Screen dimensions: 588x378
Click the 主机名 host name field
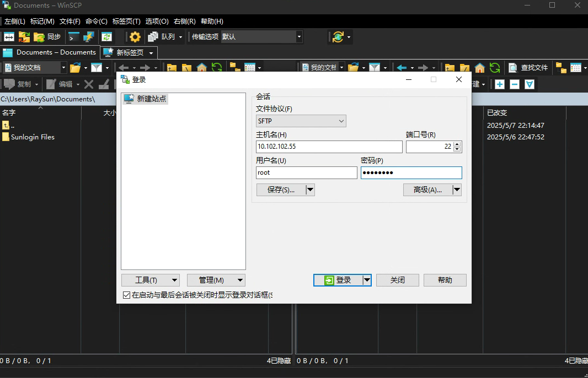[329, 147]
